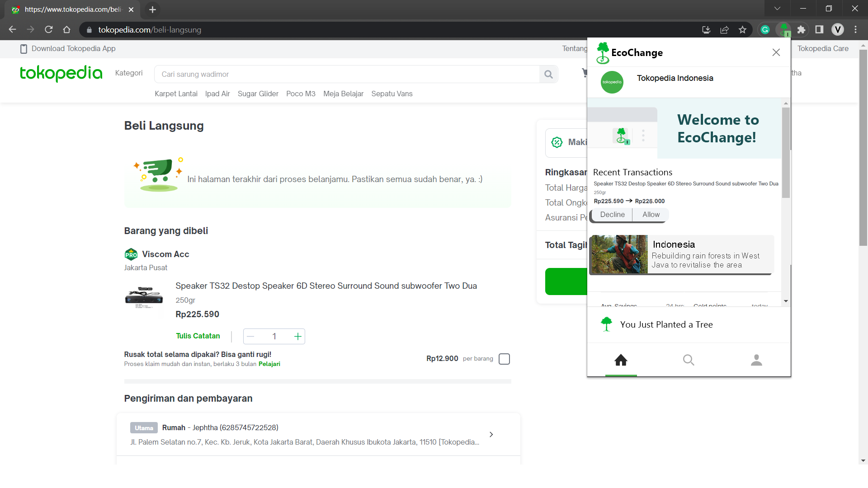Open the Extensions puzzle menu
Screen dimensions: 868x488
click(x=801, y=30)
